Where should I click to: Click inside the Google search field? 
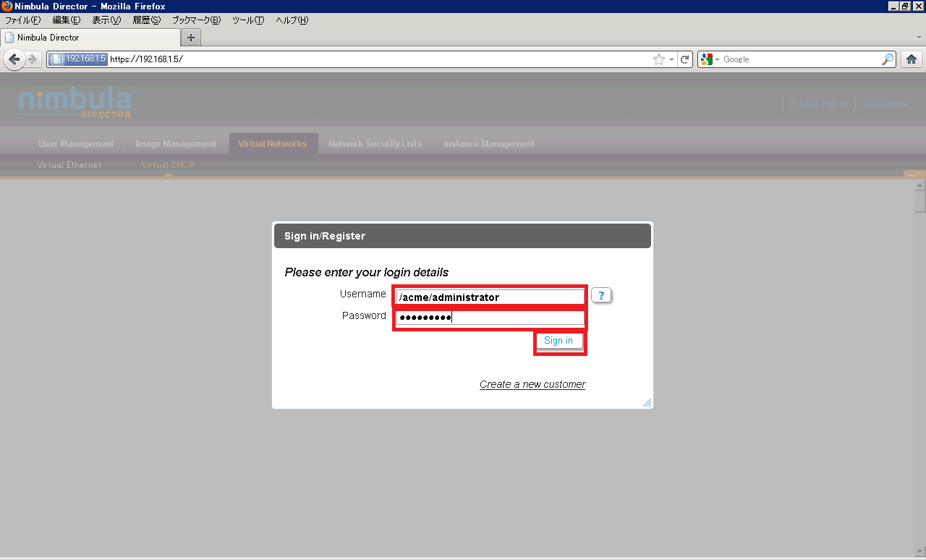pyautogui.click(x=801, y=59)
